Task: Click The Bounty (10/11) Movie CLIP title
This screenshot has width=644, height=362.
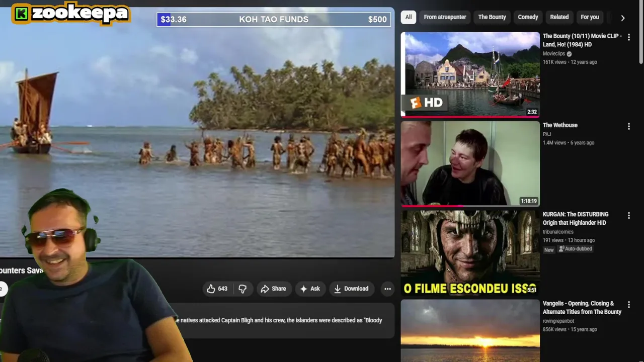Action: click(x=582, y=40)
